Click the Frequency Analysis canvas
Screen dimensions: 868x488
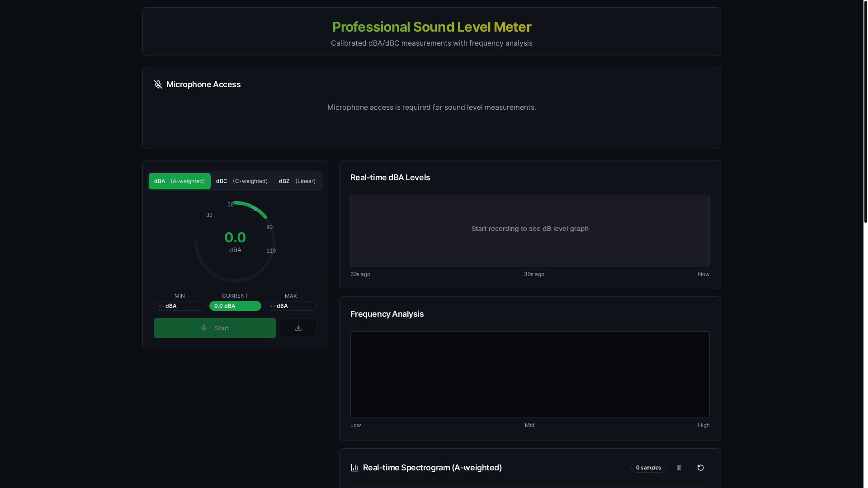[x=530, y=375]
